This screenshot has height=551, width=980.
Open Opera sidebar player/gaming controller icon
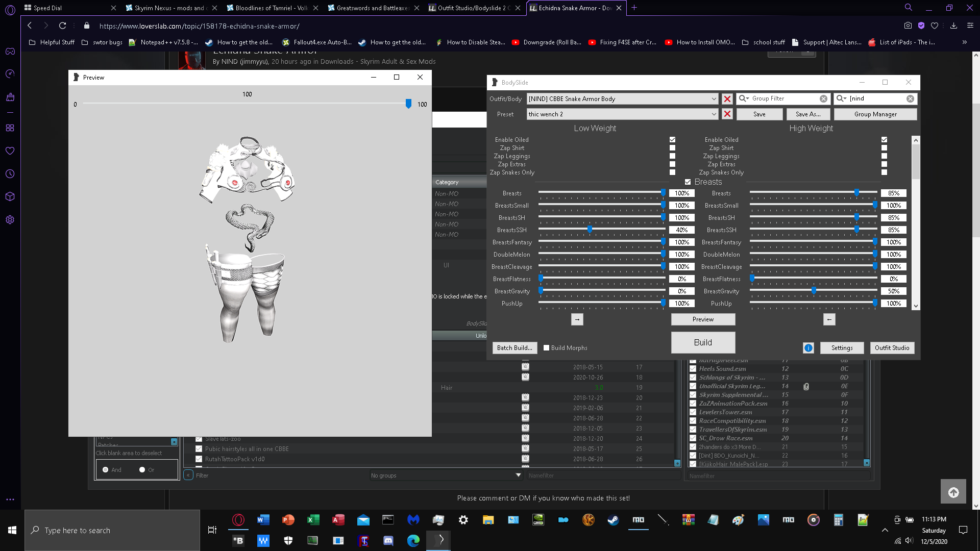pos(10,51)
